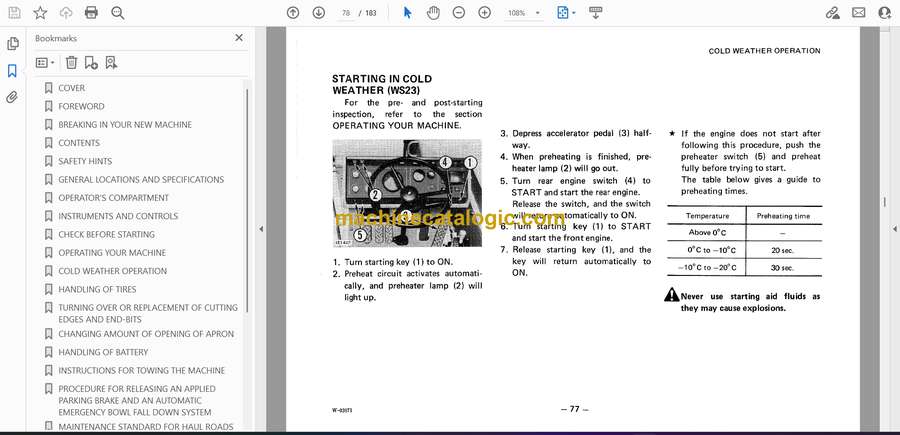
Task: Add a new bookmark
Action: click(91, 62)
